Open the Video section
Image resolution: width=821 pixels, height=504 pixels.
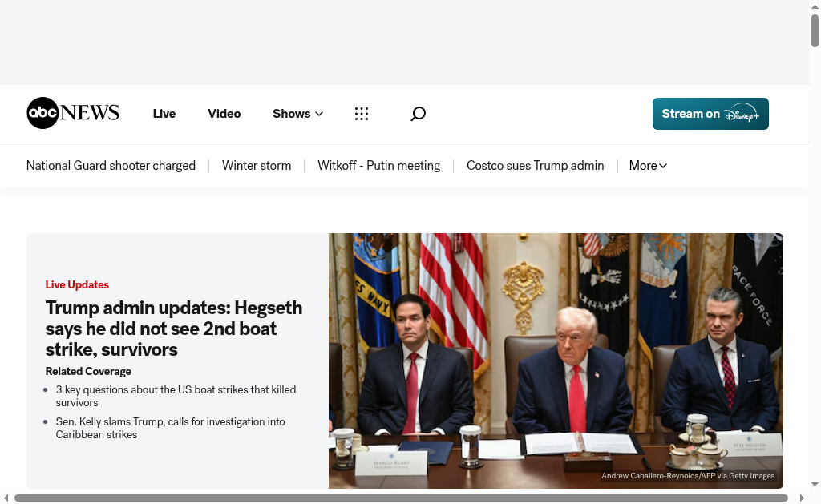click(x=224, y=114)
